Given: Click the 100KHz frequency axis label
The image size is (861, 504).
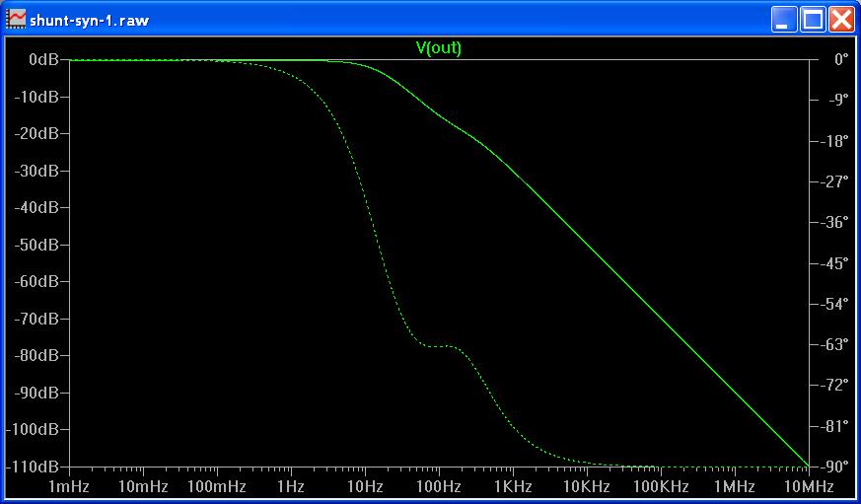Looking at the screenshot, I should (661, 486).
